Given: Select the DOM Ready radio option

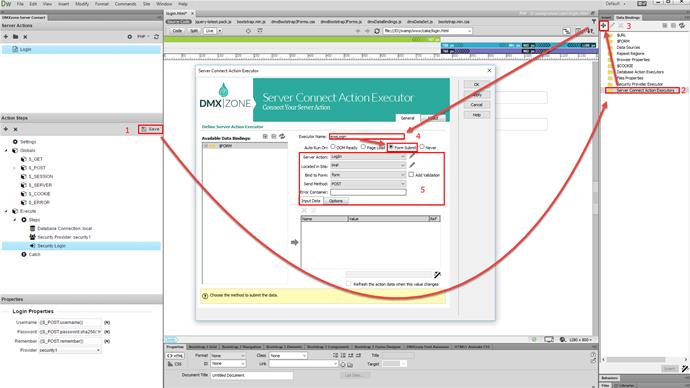Looking at the screenshot, I should coord(333,147).
